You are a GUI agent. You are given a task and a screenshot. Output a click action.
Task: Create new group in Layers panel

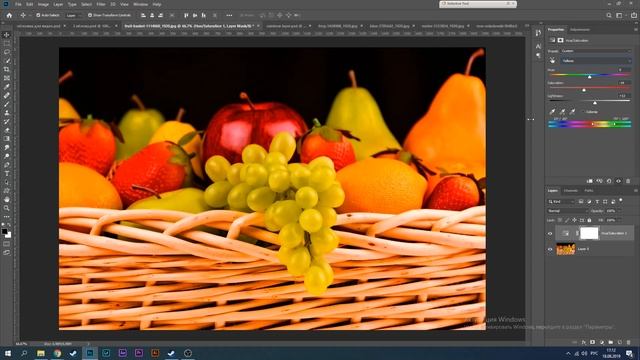pyautogui.click(x=611, y=342)
